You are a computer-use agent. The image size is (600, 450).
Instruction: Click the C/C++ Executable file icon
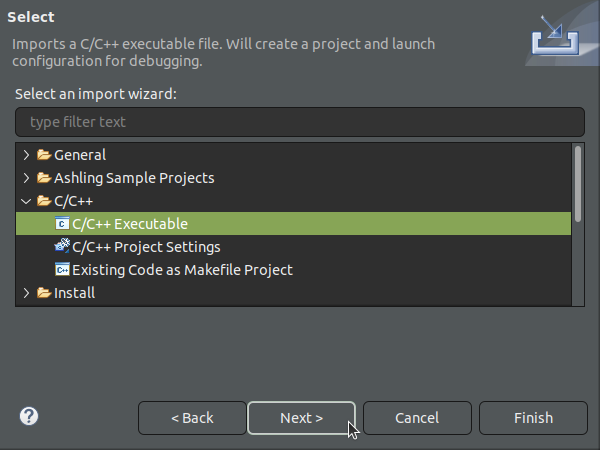tap(62, 224)
